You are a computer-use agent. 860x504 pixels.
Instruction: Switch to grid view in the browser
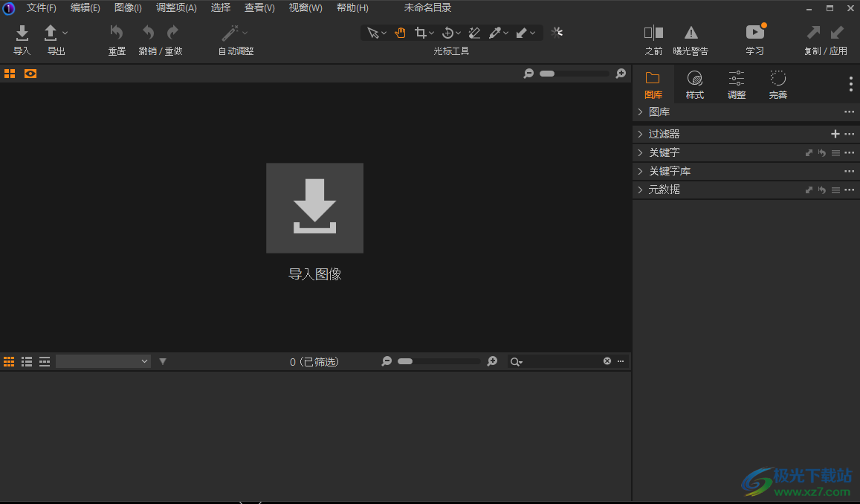click(9, 361)
